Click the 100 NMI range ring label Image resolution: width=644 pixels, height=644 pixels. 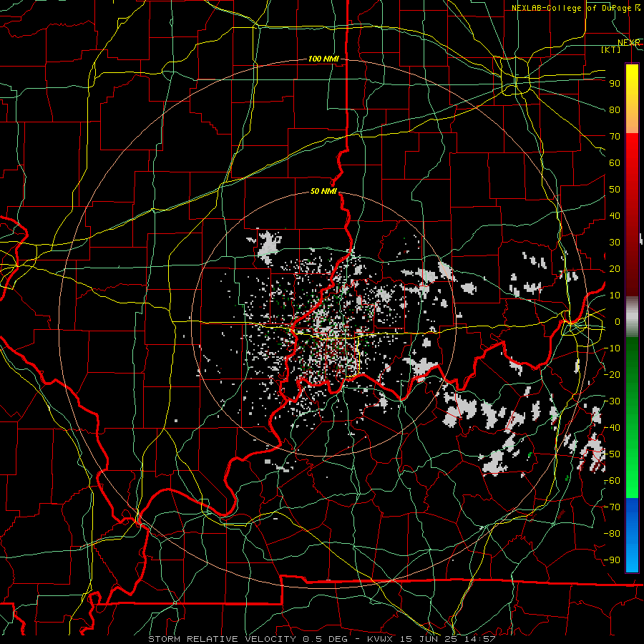click(323, 59)
